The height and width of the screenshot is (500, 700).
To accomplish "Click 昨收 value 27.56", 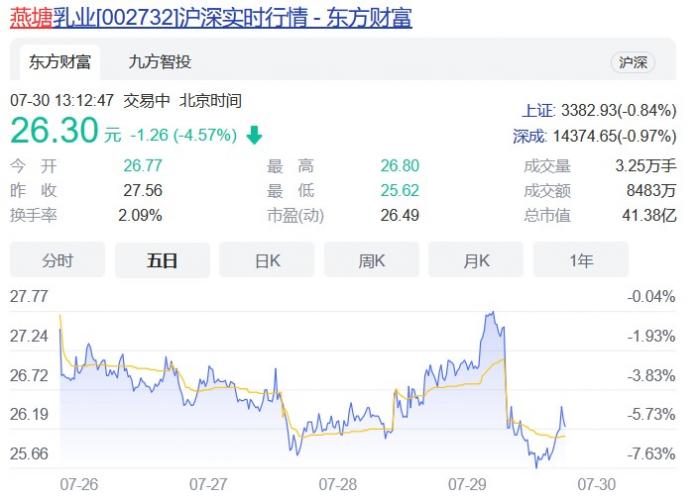I will click(143, 190).
